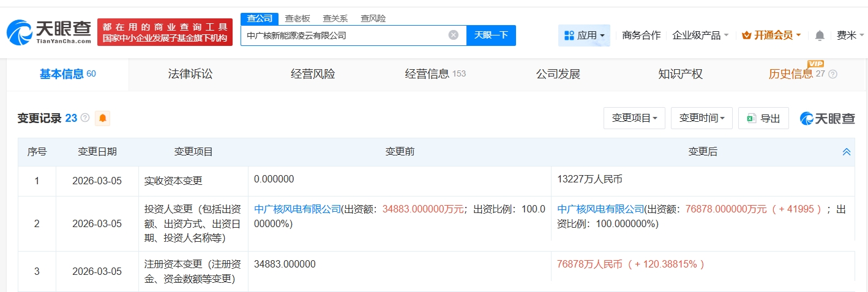This screenshot has width=868, height=292.
Task: Click the TianYanCha logo icon
Action: click(18, 32)
